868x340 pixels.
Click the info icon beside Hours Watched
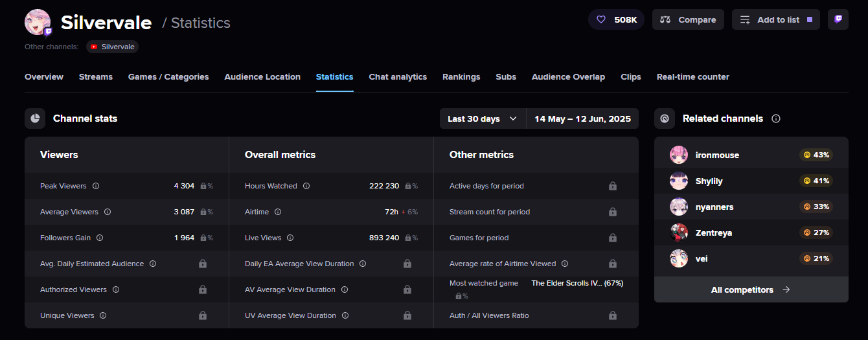(306, 186)
